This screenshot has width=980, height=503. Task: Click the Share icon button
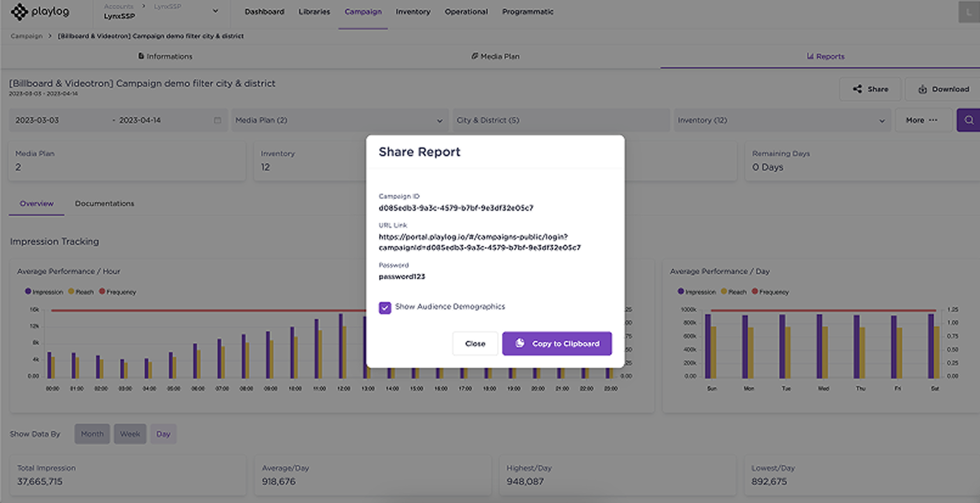[870, 89]
